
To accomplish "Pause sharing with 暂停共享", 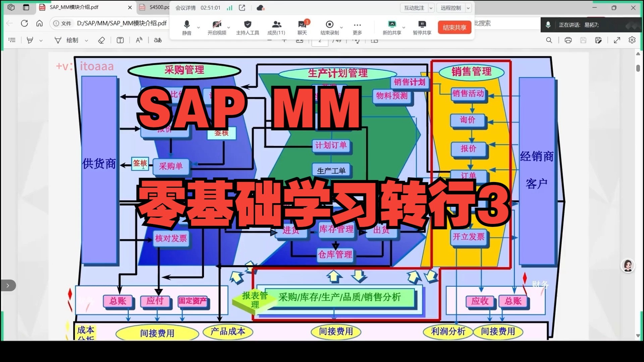I will pyautogui.click(x=422, y=27).
